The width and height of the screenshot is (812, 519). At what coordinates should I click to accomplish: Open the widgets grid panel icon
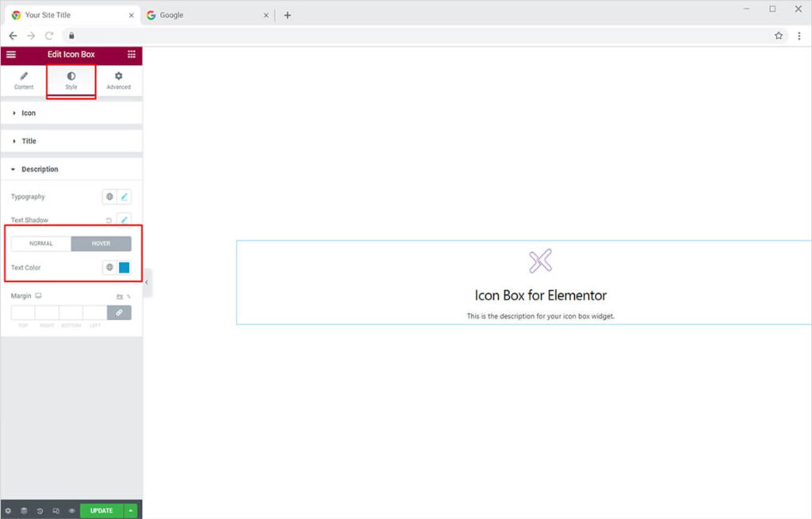tap(132, 55)
